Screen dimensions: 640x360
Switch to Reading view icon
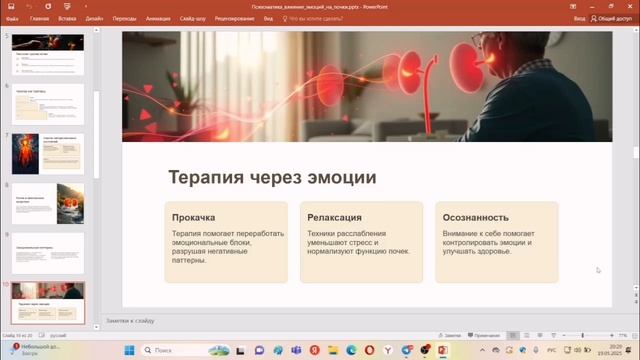coord(540,336)
